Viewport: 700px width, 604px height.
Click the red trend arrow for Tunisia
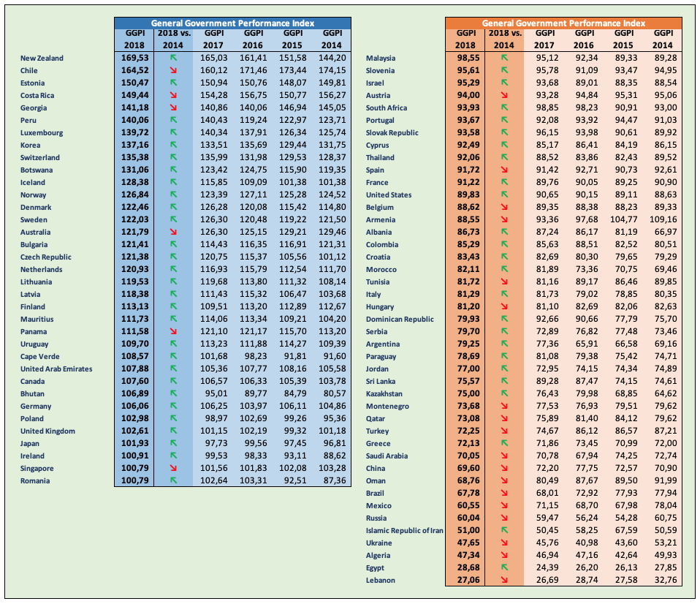point(504,282)
